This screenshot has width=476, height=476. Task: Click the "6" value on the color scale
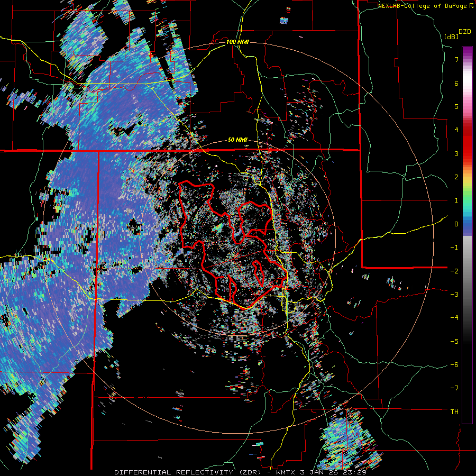456,83
